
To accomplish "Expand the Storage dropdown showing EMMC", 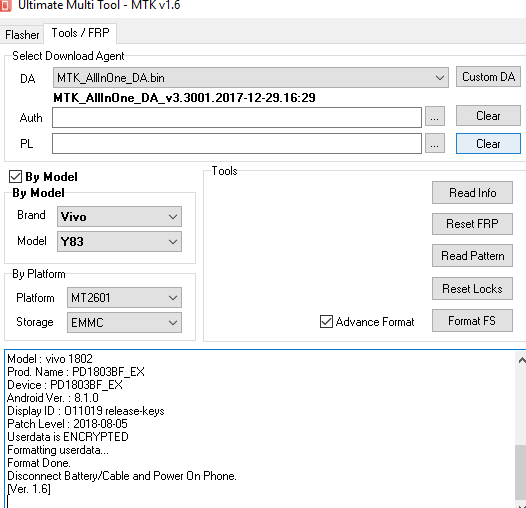I will coord(124,322).
